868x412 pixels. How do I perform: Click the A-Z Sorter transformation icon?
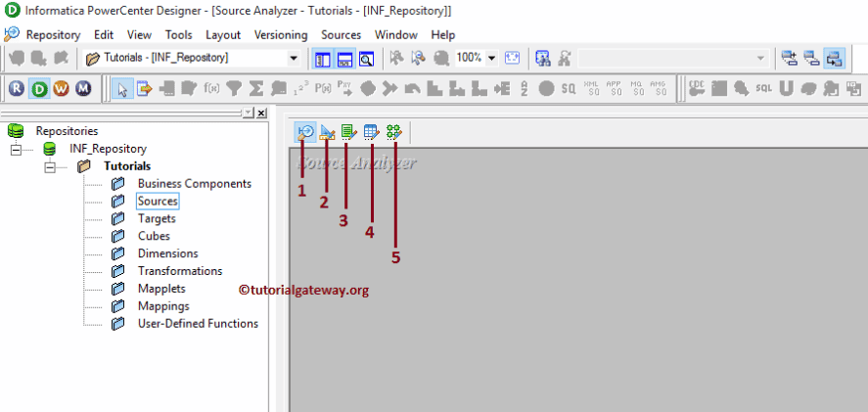coord(524,88)
